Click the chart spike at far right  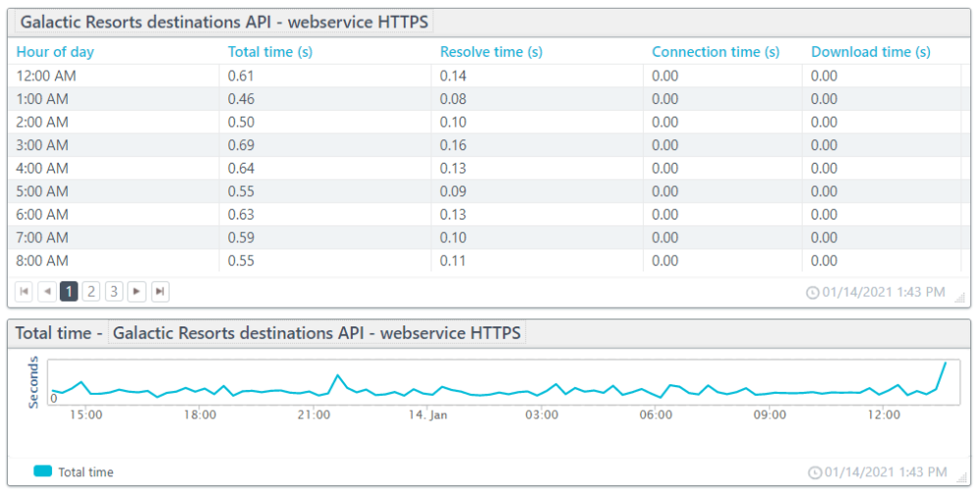tap(945, 363)
